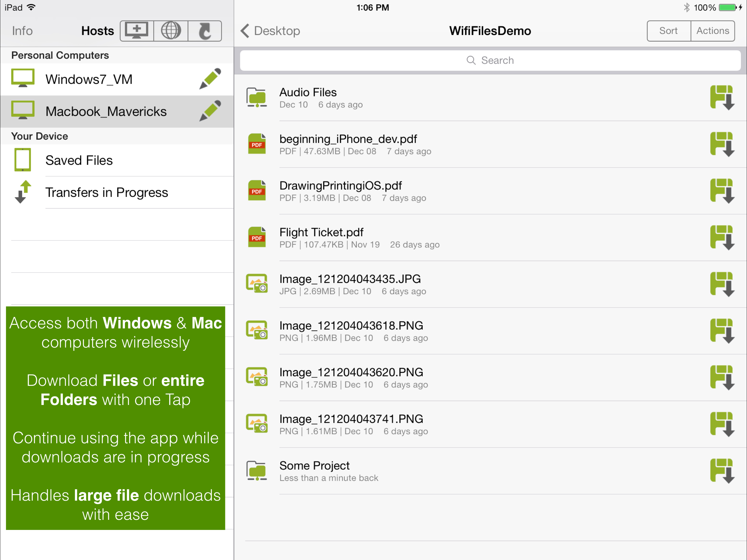Open Saved Files on your device
The width and height of the screenshot is (747, 560).
point(117,160)
